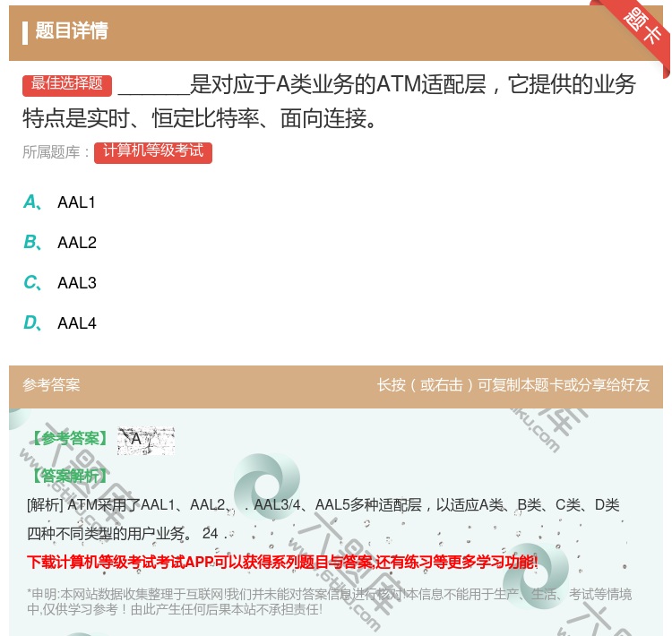Click the 最佳选择题 question type badge

(x=67, y=85)
